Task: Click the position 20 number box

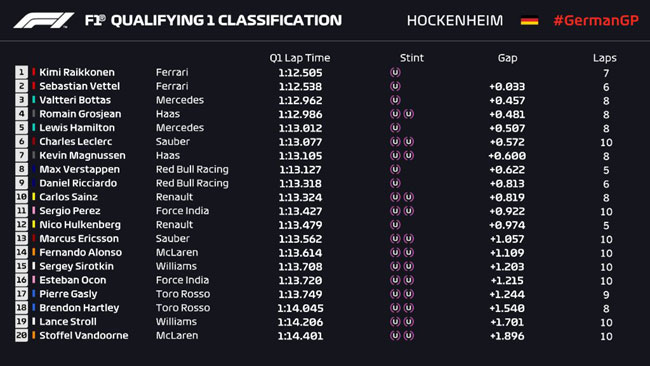Action: point(21,335)
